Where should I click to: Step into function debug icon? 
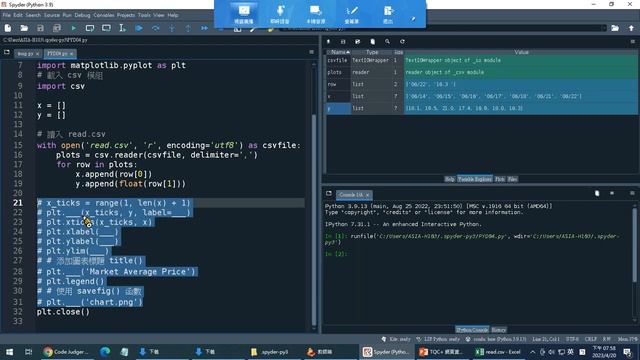(172, 28)
